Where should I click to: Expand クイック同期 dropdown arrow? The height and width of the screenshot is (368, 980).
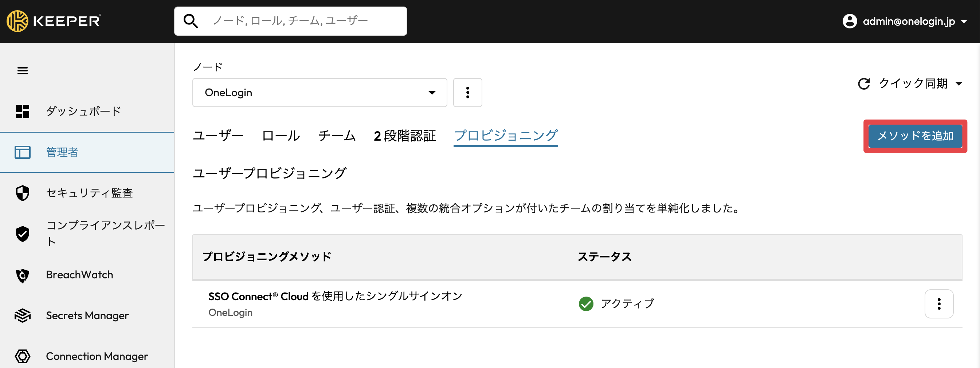[x=959, y=84]
